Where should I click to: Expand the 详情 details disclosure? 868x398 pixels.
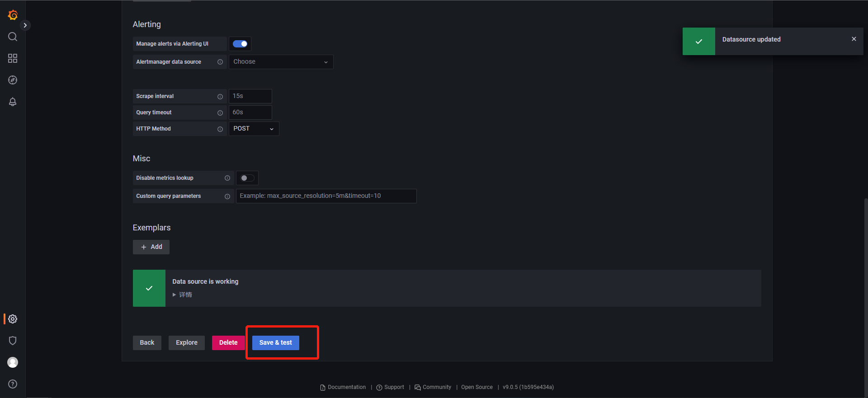[182, 295]
